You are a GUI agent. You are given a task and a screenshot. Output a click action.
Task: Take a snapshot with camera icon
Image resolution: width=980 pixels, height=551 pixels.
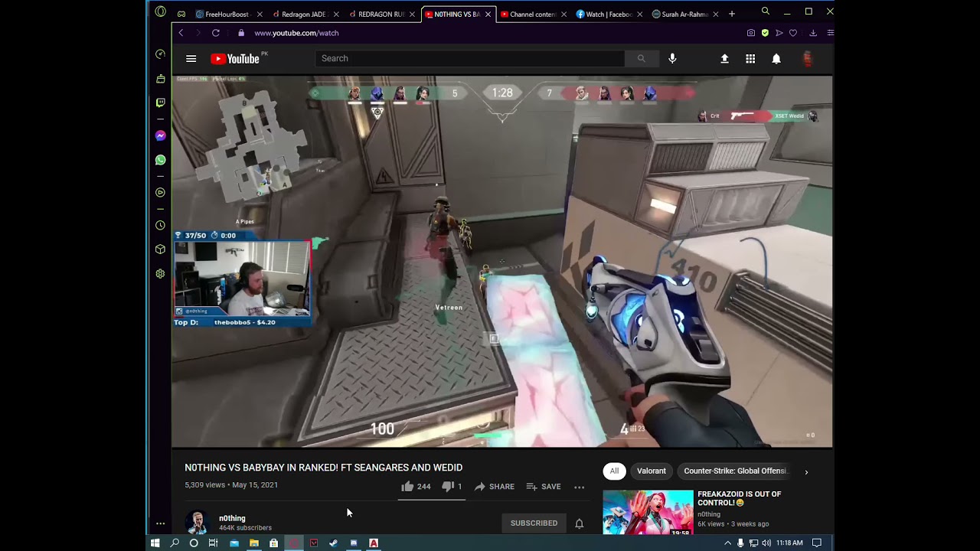(750, 33)
